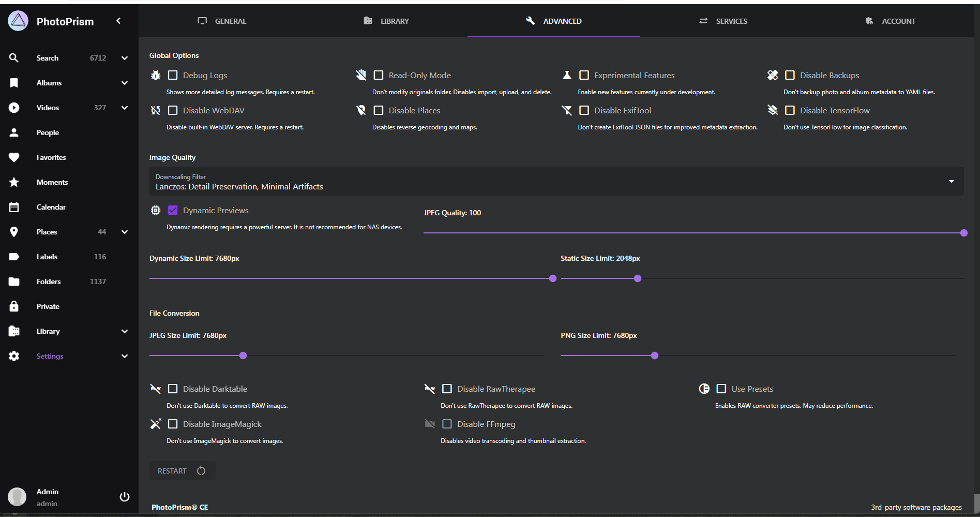Uncheck the Dynamic Previews checkbox

[173, 211]
